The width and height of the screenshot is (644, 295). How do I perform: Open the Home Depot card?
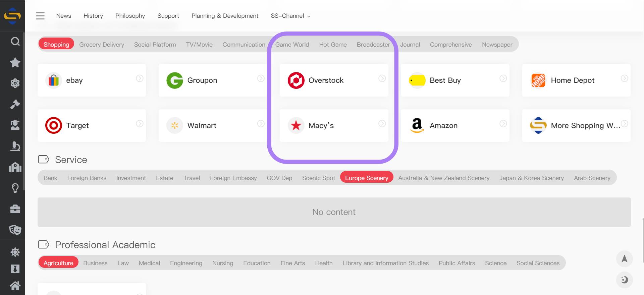(x=576, y=80)
